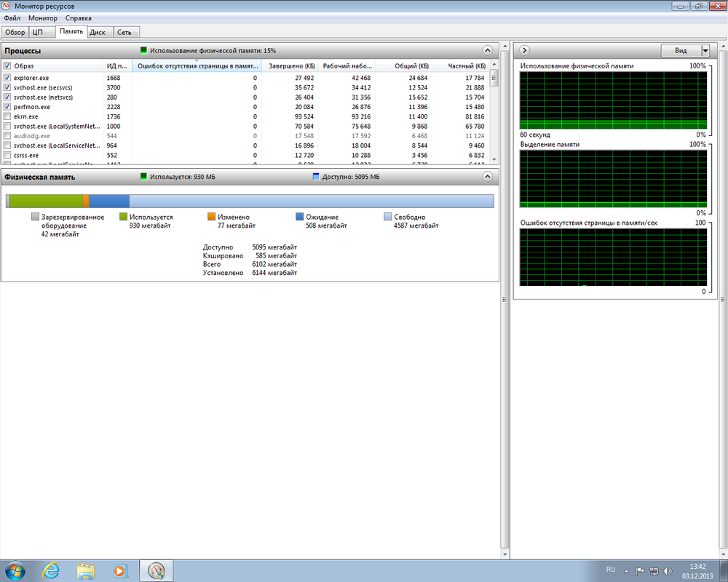Open the Вид dropdown arrow
Screen dimensions: 728x582
[x=705, y=51]
